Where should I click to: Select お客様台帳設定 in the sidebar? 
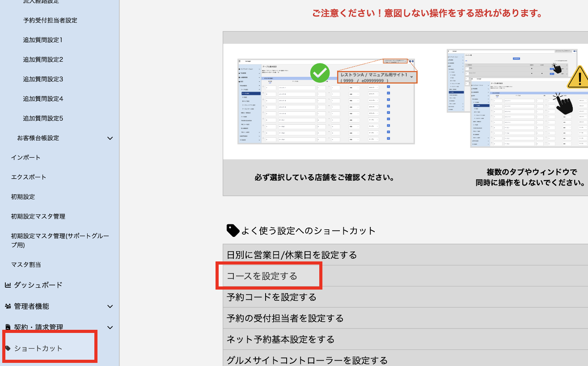[38, 138]
